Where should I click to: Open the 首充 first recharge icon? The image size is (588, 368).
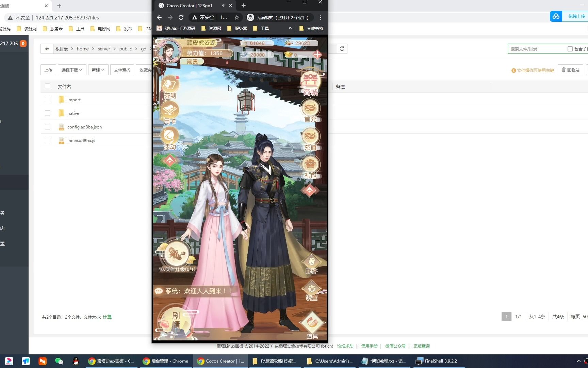point(310,111)
